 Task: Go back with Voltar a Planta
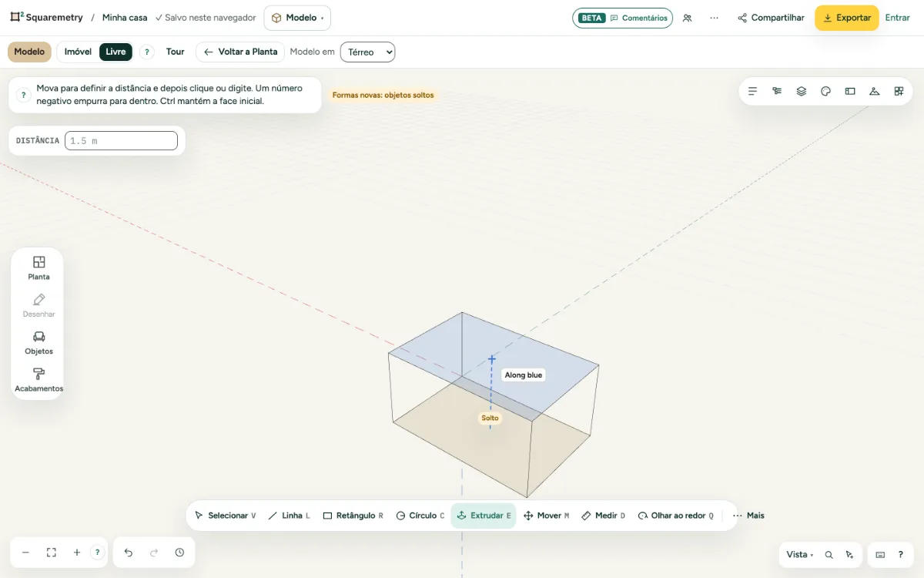[240, 52]
